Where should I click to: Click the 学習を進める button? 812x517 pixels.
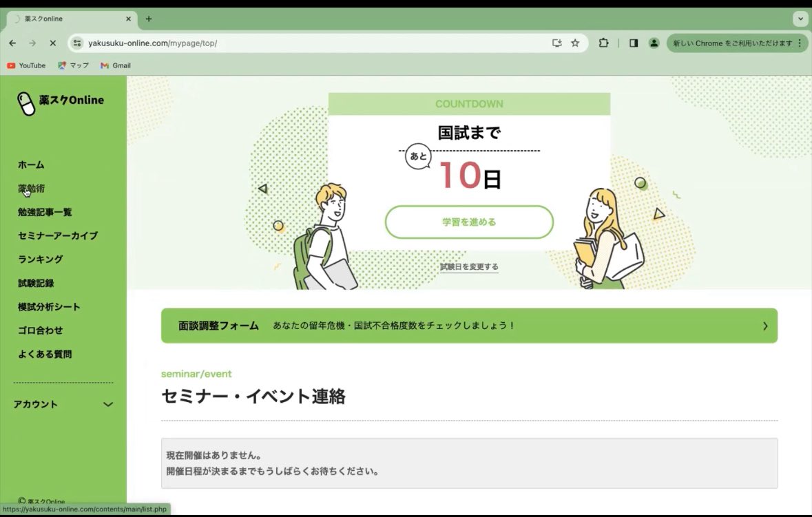[469, 222]
